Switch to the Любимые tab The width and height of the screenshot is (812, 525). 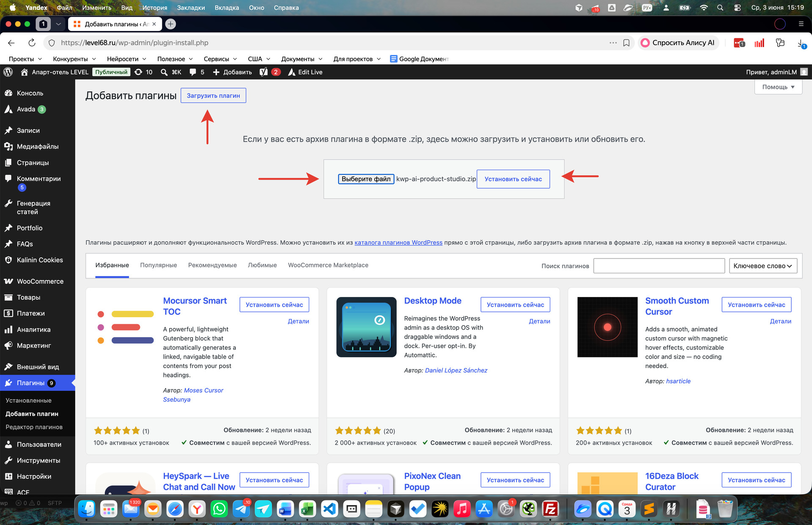click(262, 265)
